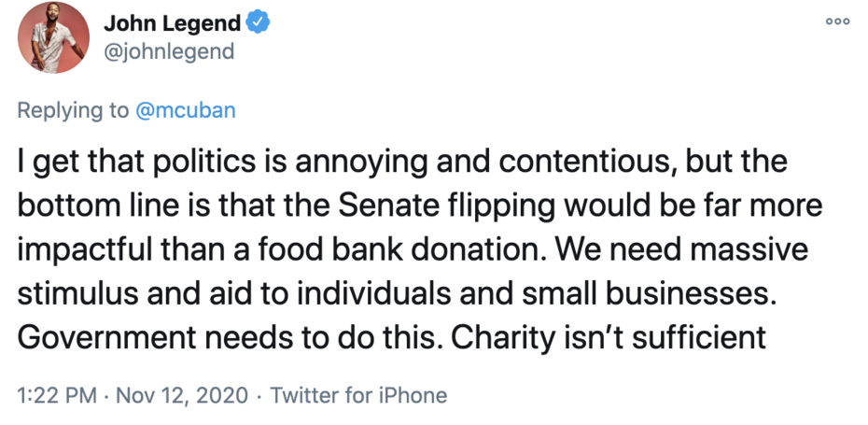
Task: Open John Legend's profile picture
Action: (53, 38)
